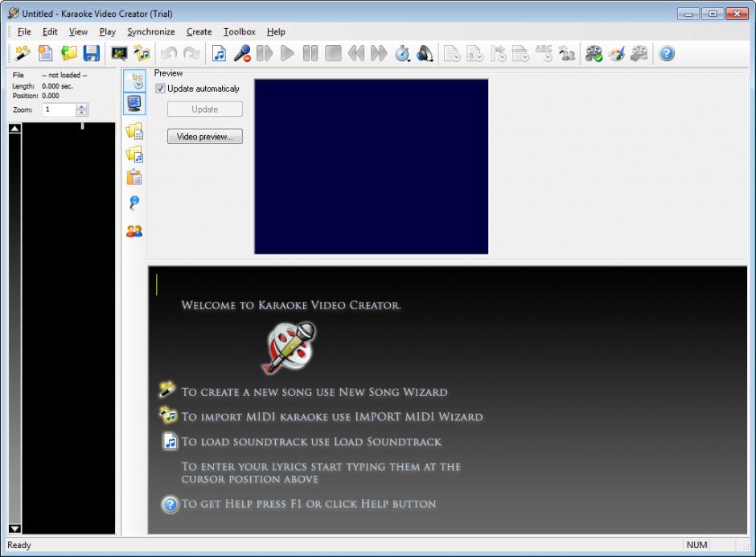Select the preview monitor sidebar tab
This screenshot has width=756, height=557.
click(134, 103)
